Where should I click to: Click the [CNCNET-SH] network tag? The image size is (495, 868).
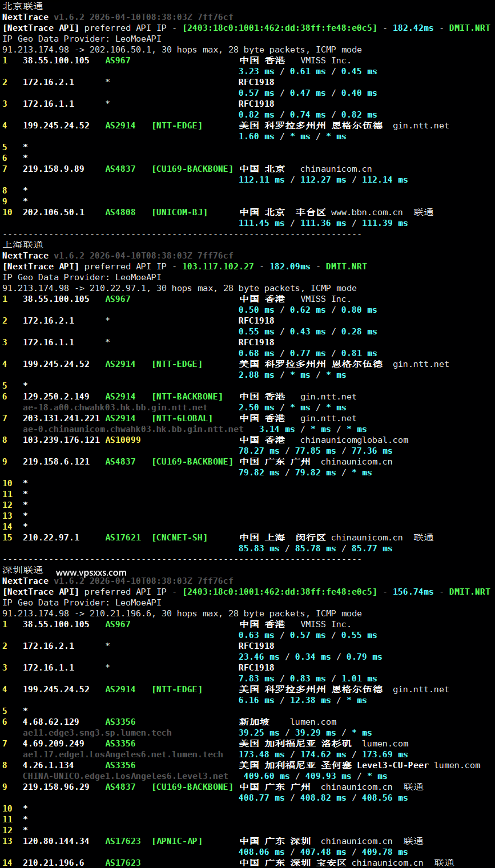[x=179, y=538]
